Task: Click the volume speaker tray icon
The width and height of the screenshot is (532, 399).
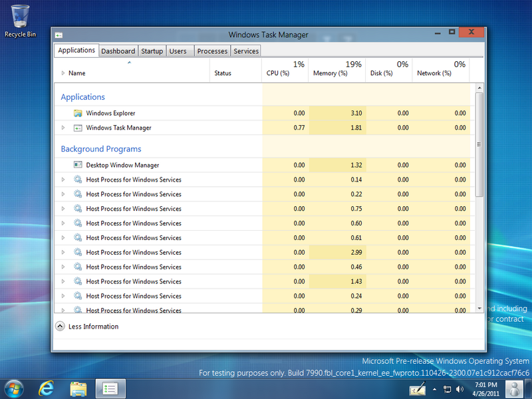Action: (460, 388)
